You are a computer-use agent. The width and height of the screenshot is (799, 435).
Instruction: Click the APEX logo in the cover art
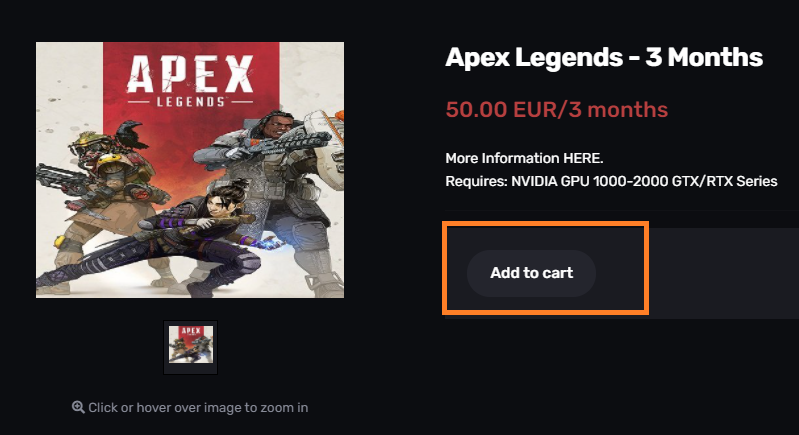190,74
